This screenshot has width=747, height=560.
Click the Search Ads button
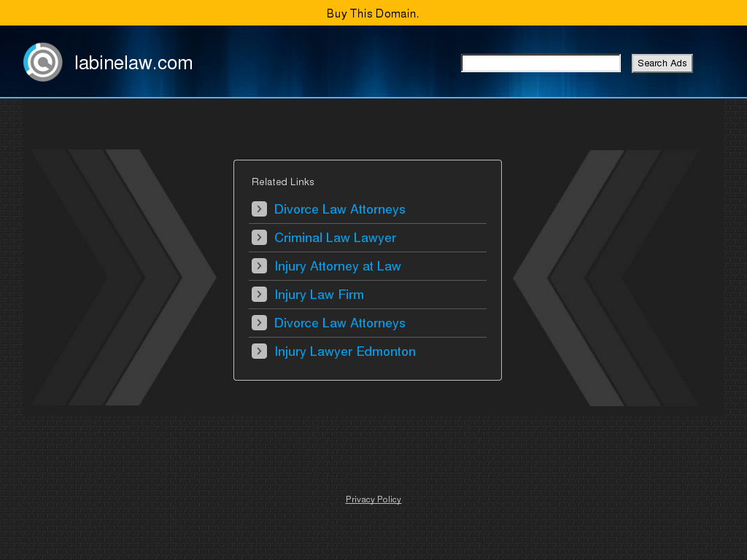click(662, 63)
